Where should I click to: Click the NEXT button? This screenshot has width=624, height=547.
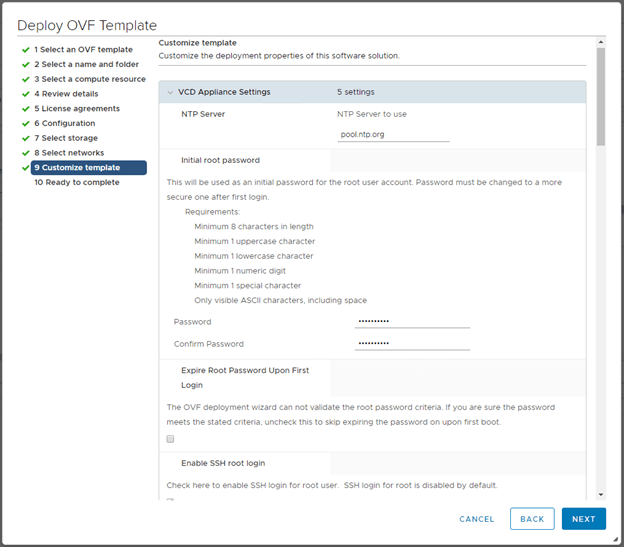[583, 519]
